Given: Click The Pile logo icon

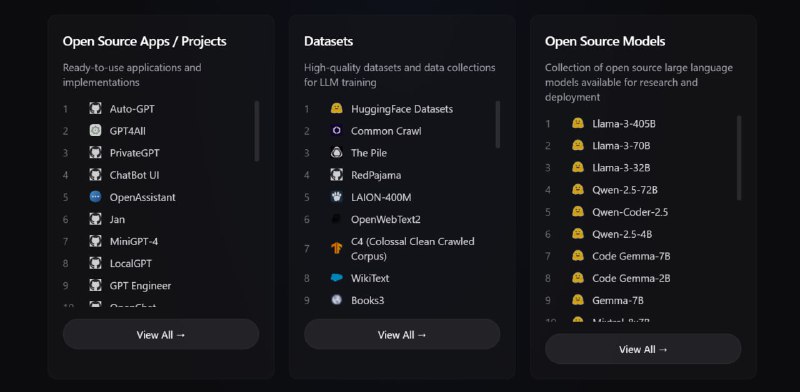Looking at the screenshot, I should [336, 153].
